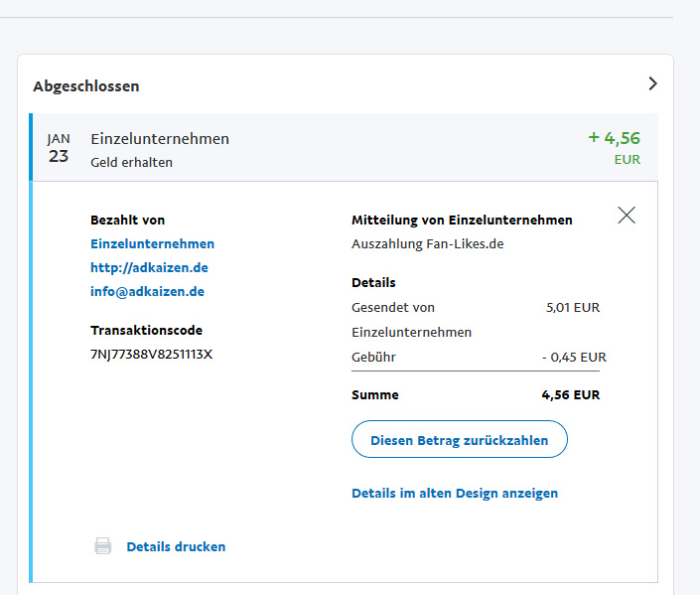Click the info@adkaizen.de email link

[147, 291]
